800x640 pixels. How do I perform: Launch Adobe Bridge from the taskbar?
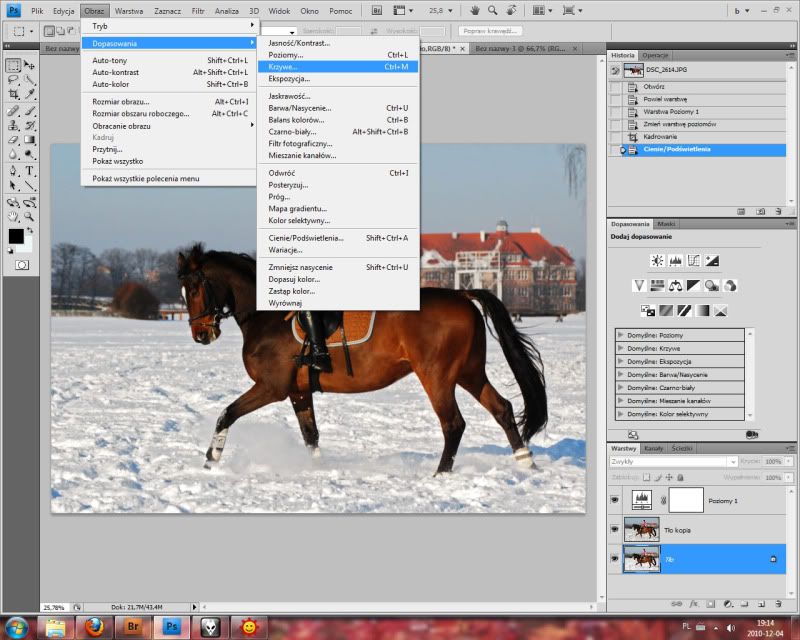pos(131,627)
